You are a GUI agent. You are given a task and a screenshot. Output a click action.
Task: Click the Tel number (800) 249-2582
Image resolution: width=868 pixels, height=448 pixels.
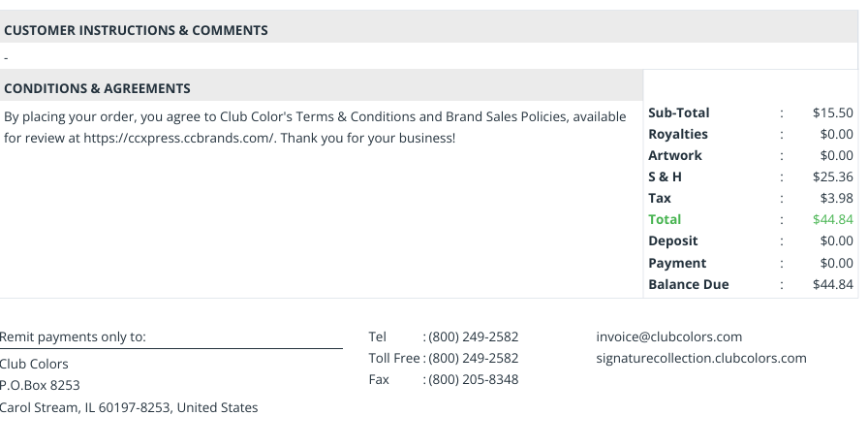pos(474,336)
